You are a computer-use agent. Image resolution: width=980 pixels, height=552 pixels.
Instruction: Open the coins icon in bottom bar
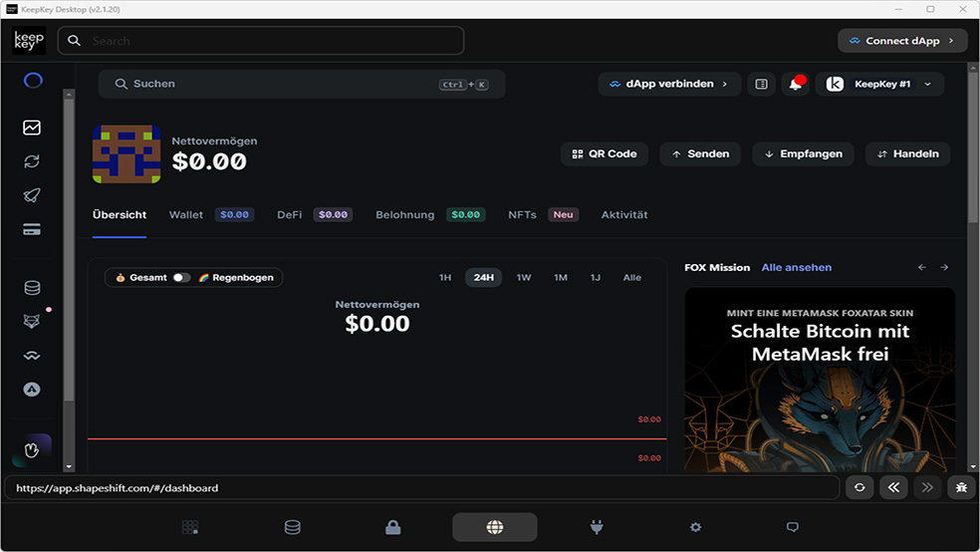click(293, 528)
